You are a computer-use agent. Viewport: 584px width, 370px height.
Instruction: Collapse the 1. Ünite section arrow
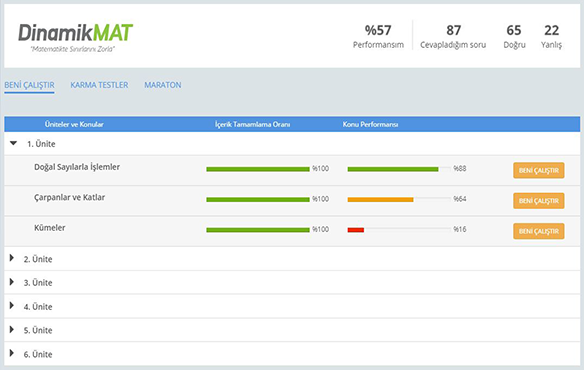click(13, 143)
